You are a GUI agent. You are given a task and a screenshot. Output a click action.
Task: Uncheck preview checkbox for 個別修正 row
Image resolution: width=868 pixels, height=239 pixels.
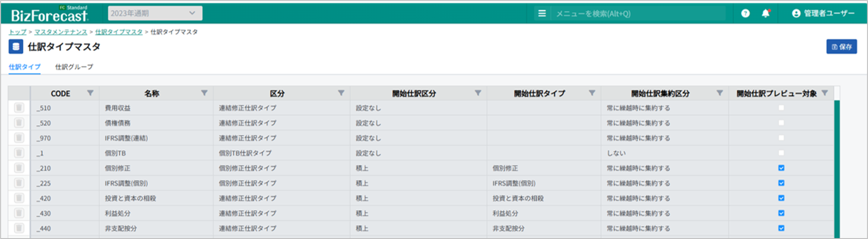781,168
